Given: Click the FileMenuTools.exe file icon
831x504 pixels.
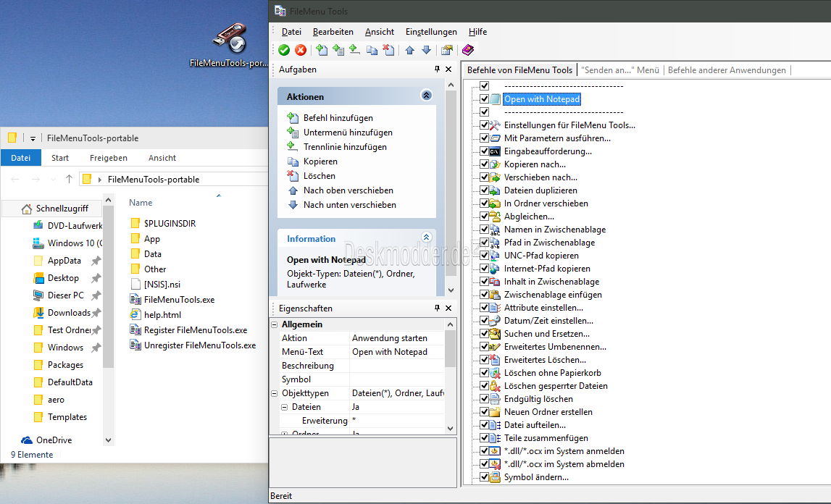Looking at the screenshot, I should point(135,300).
